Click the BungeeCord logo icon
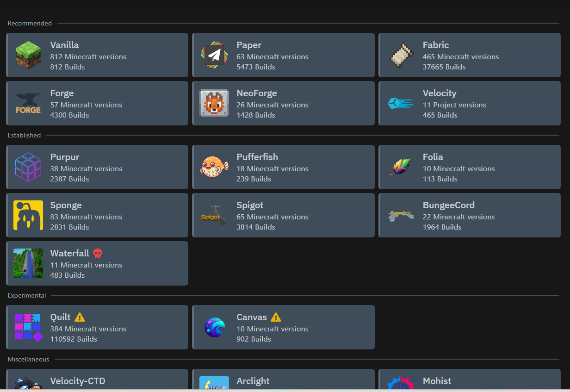This screenshot has height=392, width=570. 401,215
